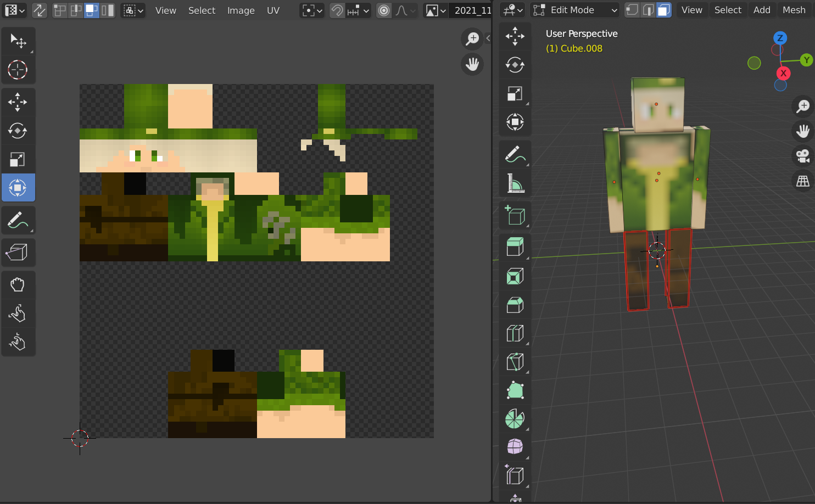Activate the Measure tool in 3D viewport

click(515, 183)
